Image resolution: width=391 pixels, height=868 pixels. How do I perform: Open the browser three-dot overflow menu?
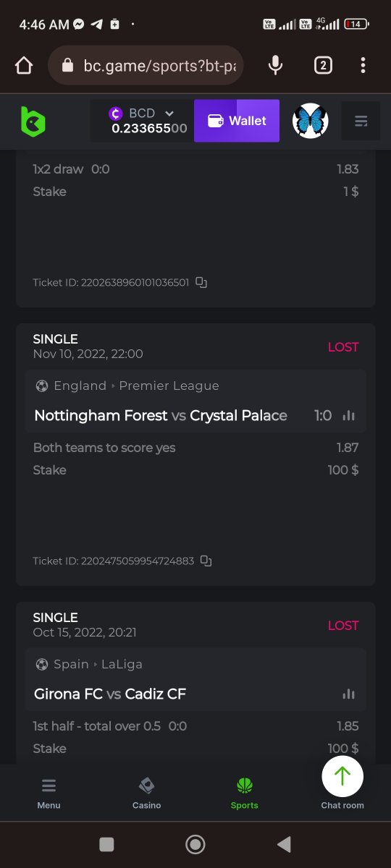[363, 66]
